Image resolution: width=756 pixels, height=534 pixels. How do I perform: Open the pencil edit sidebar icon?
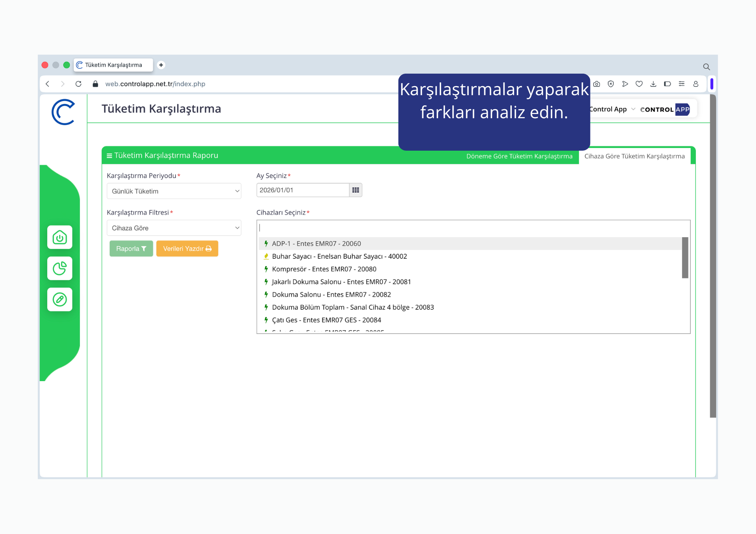[x=60, y=299]
